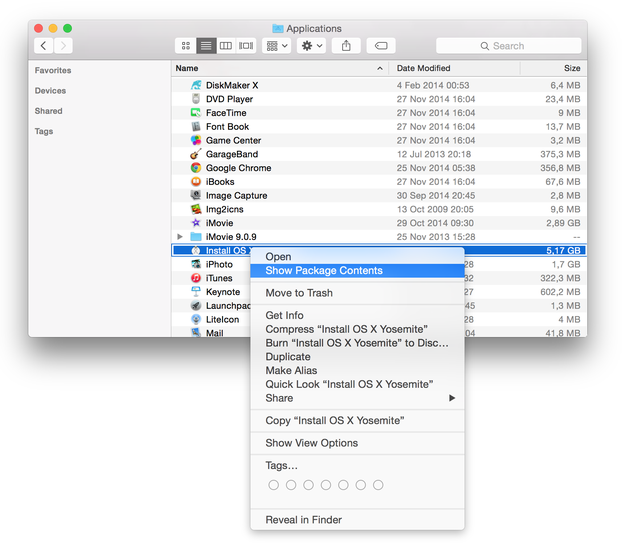Switch to column view in toolbar

tap(226, 46)
